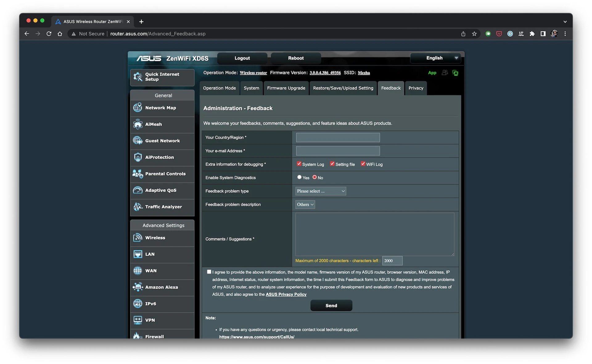Open a new browser tab
592x364 pixels.
pos(141,22)
